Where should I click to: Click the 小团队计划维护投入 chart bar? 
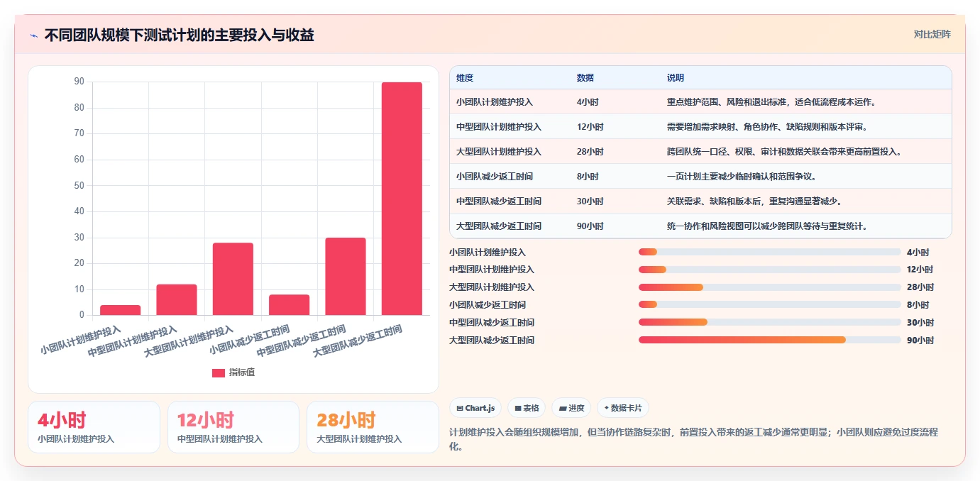(121, 310)
